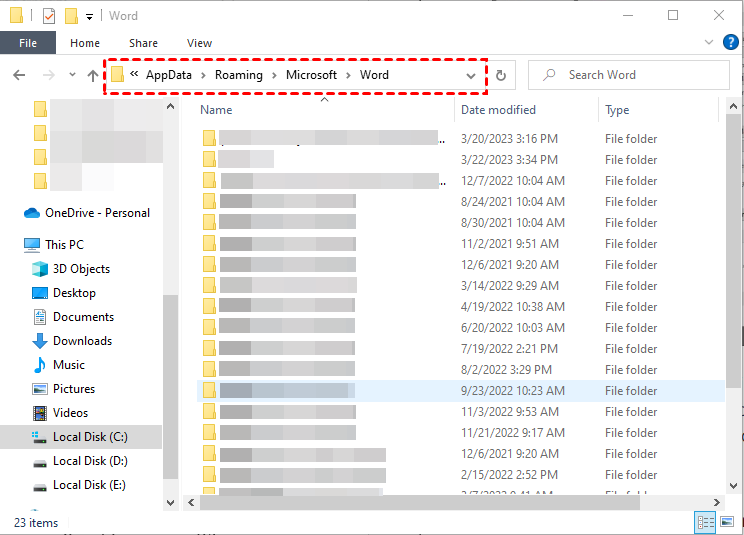The height and width of the screenshot is (535, 744).
Task: Click navigation pane scrollbar up arrow
Action: (170, 107)
